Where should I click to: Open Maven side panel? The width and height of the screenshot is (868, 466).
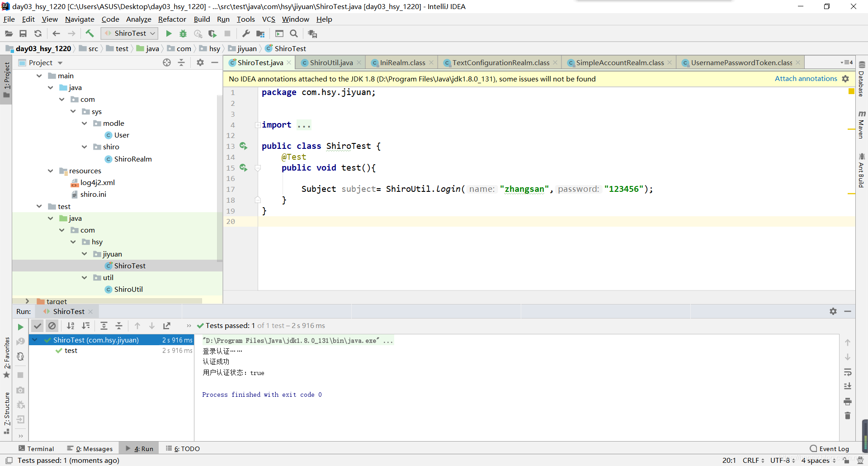[x=862, y=125]
